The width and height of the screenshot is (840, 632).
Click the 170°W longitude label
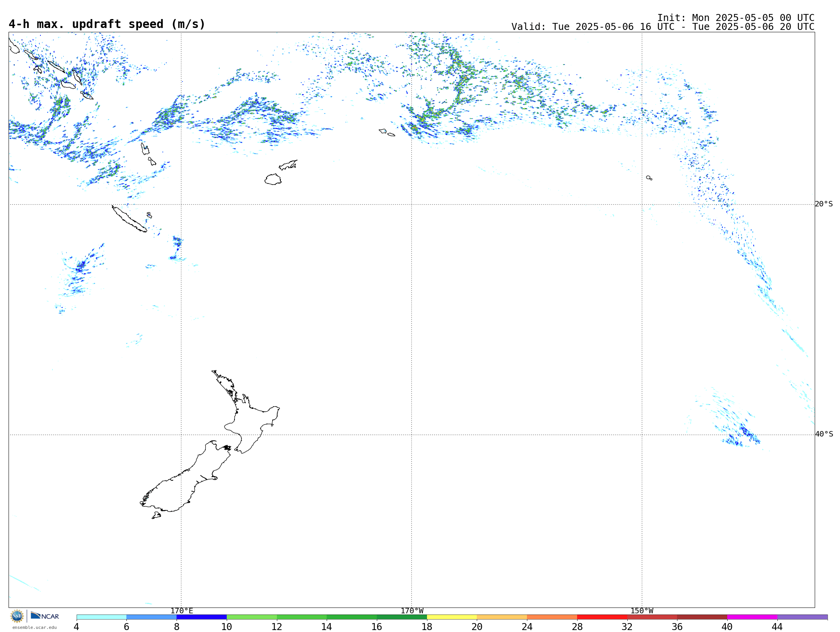pos(412,611)
